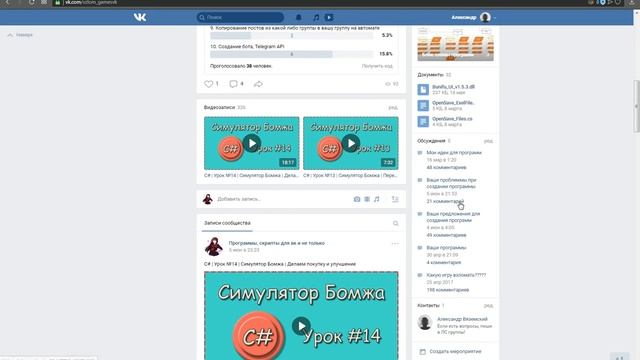
Task: View the post's view count eye
Action: (x=391, y=84)
